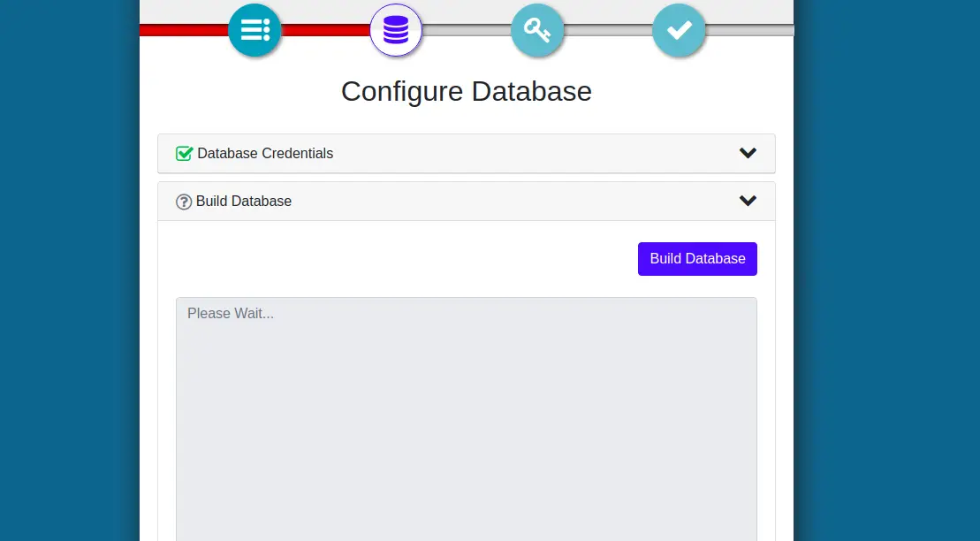Click red progress bar between first two steps
The height and width of the screenshot is (541, 980).
pos(325,30)
